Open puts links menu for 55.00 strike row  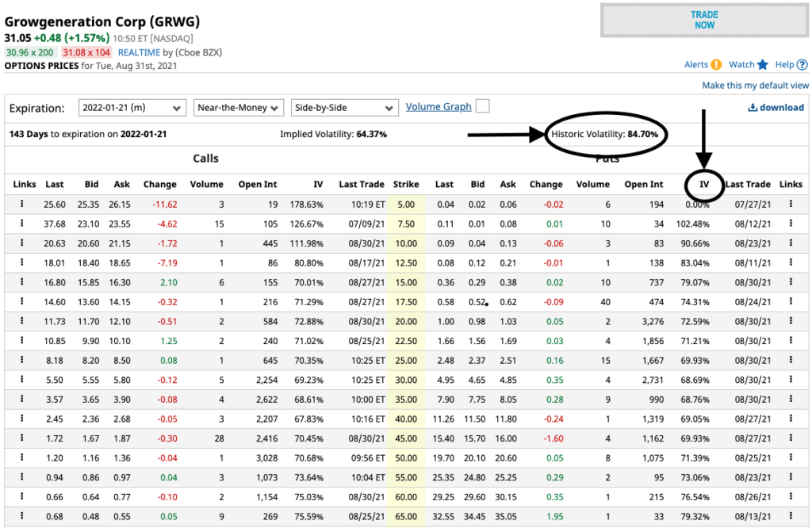pyautogui.click(x=791, y=477)
